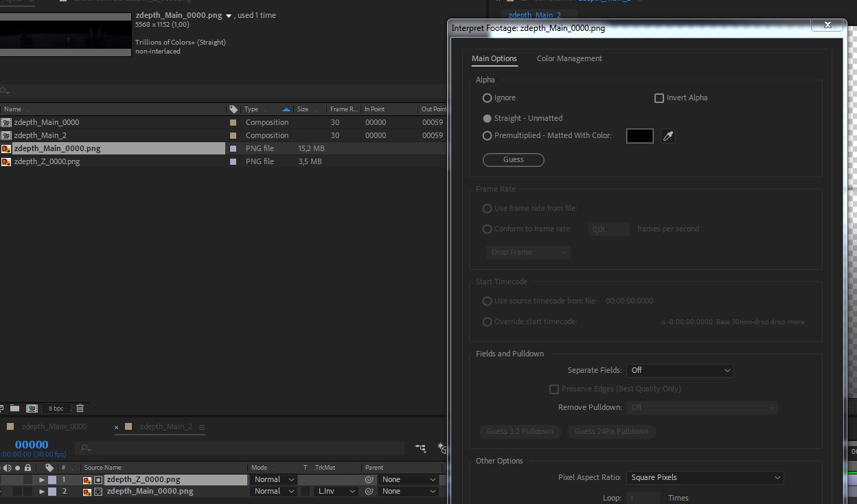
Task: Select Use source timecode from file
Action: 487,301
